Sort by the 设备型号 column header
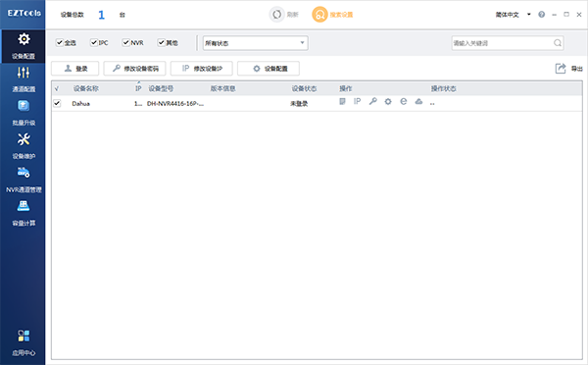 [x=161, y=88]
